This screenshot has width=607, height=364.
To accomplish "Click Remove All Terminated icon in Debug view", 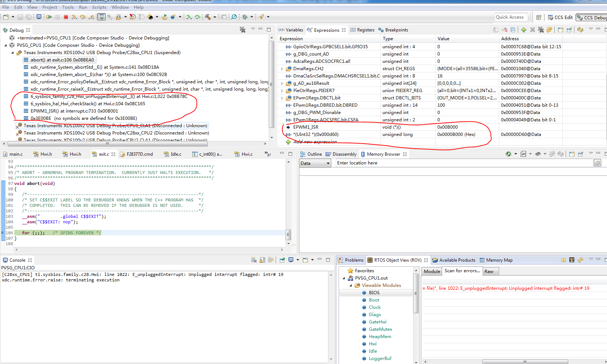I will (x=242, y=30).
